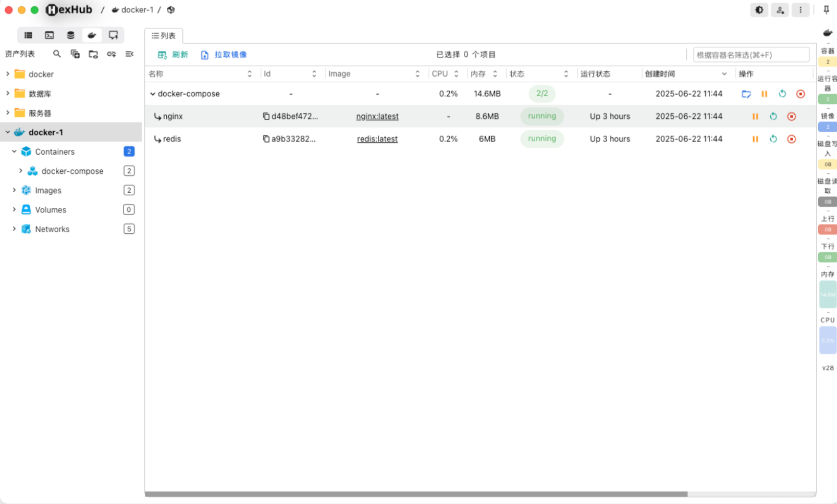Screen dimensions: 837x504
Task: Expand the Networks tree node
Action: (x=14, y=229)
